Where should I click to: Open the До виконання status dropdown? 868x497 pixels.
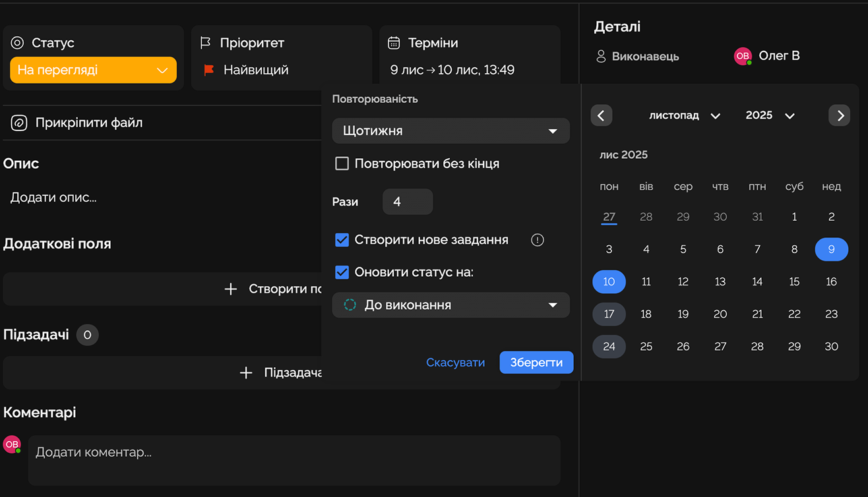450,305
